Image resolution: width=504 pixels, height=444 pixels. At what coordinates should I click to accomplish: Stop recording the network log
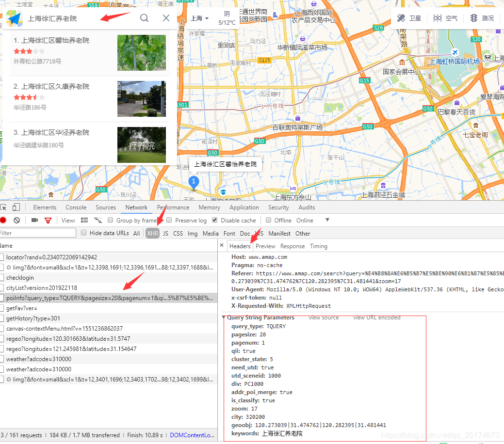tap(3, 220)
